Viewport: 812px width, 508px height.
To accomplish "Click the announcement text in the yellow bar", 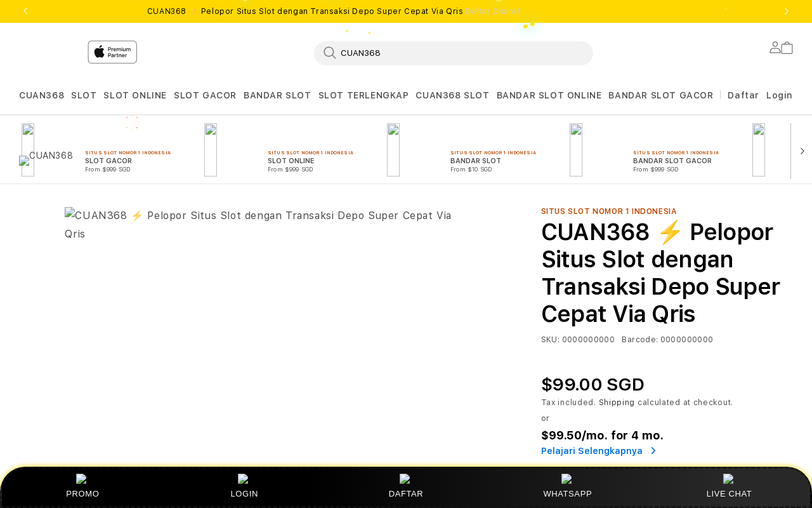I will point(305,11).
